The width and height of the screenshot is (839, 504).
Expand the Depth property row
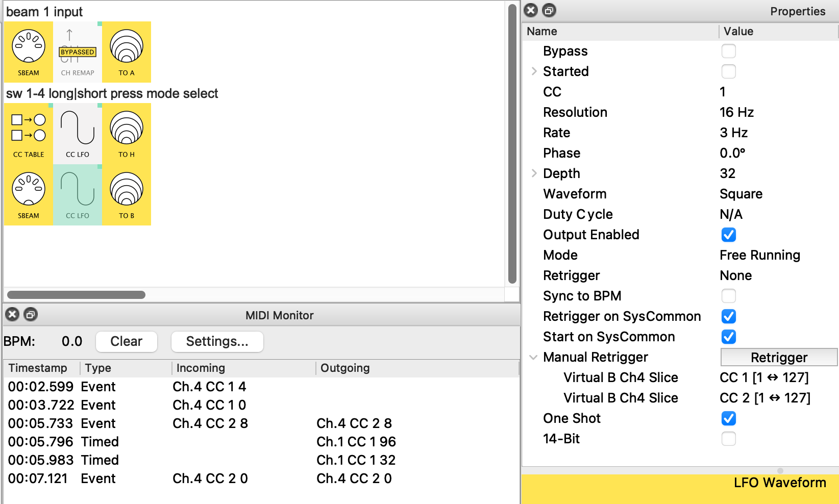coord(534,173)
